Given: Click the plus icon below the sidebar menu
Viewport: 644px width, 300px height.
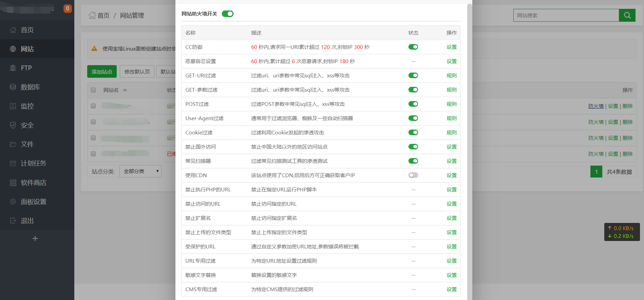Looking at the screenshot, I should coord(35,239).
